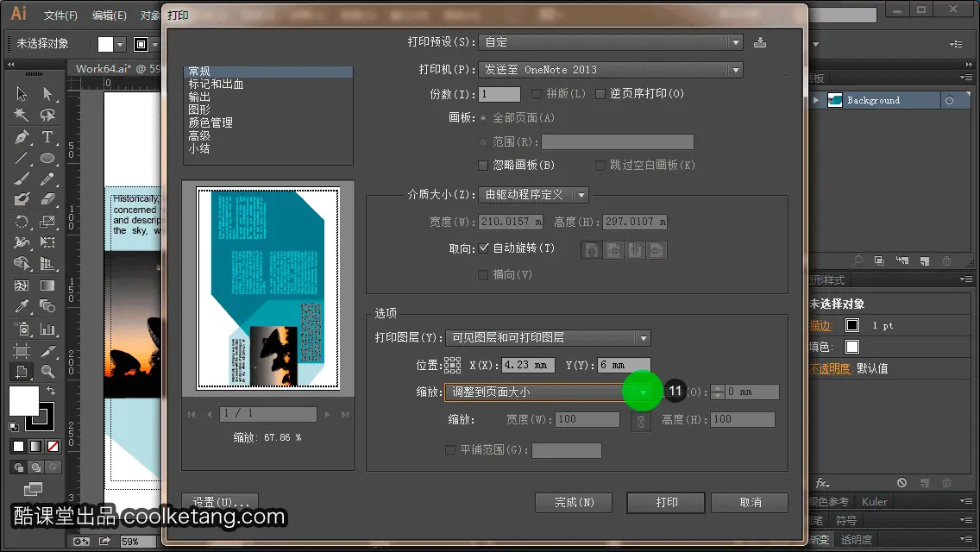Select 颜色管理 in print category list

click(210, 123)
